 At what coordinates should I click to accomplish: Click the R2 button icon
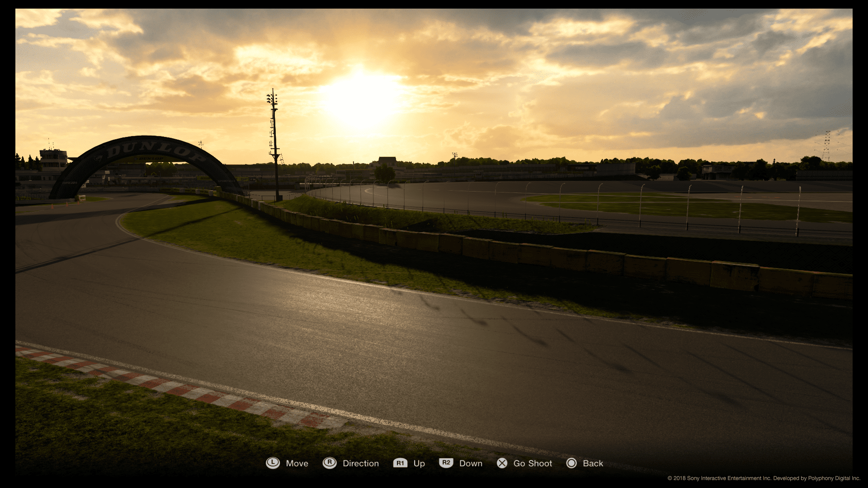pyautogui.click(x=446, y=463)
